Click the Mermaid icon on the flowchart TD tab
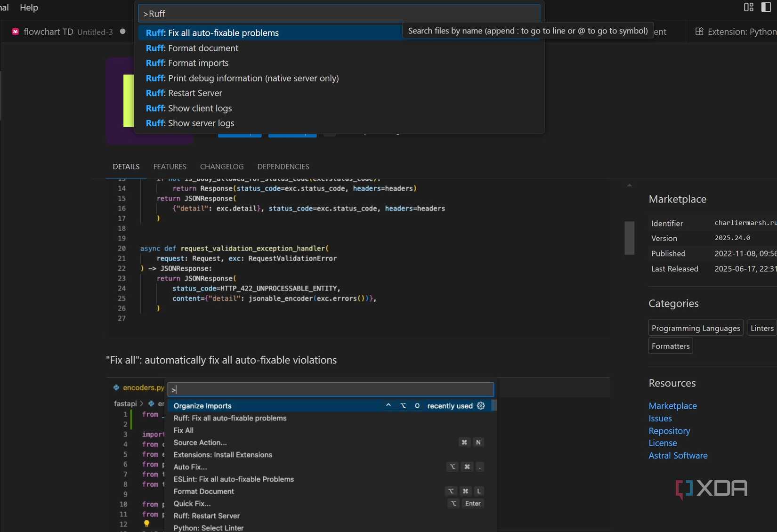The height and width of the screenshot is (532, 777). tap(16, 31)
